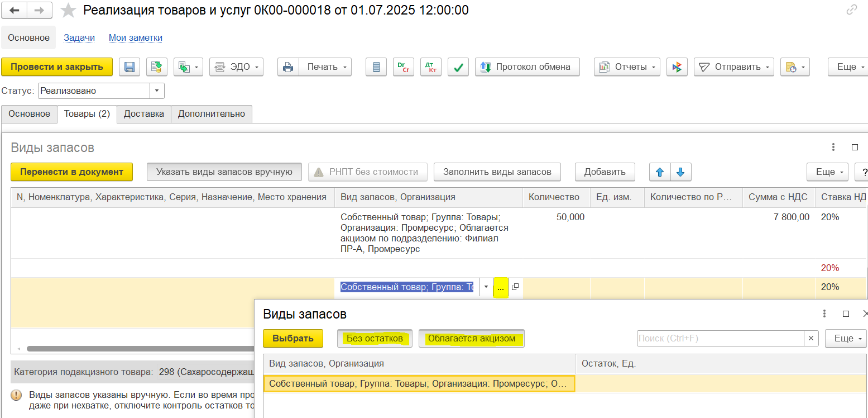This screenshot has width=868, height=418.
Task: Toggle the Без остатков filter
Action: click(x=375, y=338)
